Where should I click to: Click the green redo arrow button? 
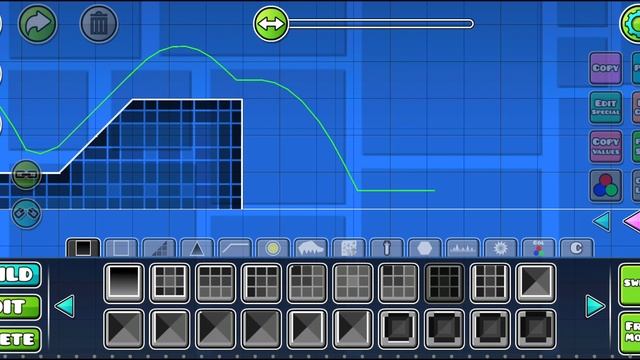tap(38, 24)
